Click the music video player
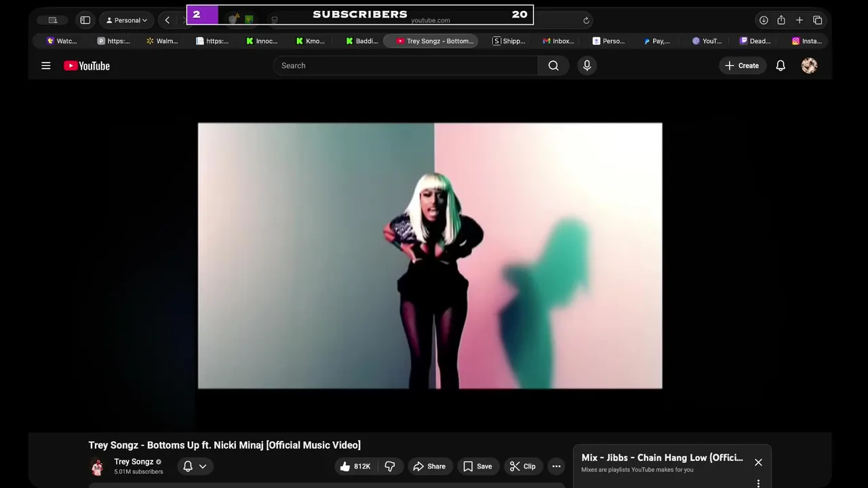The image size is (868, 488). 430,256
